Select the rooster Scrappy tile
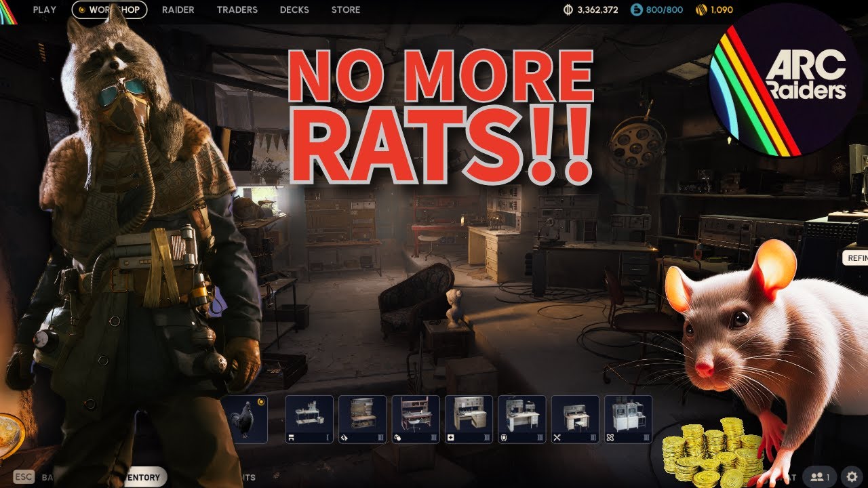 pos(245,419)
